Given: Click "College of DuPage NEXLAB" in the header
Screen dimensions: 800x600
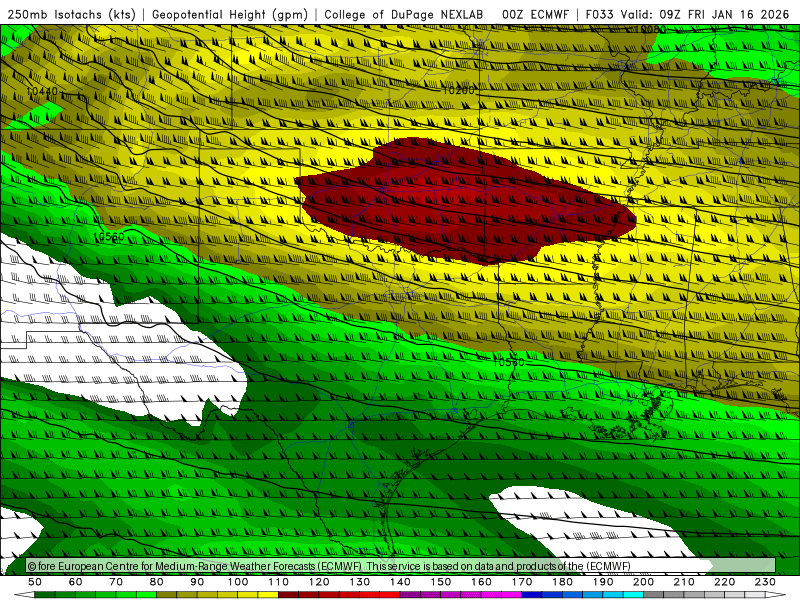Looking at the screenshot, I should pyautogui.click(x=404, y=14).
